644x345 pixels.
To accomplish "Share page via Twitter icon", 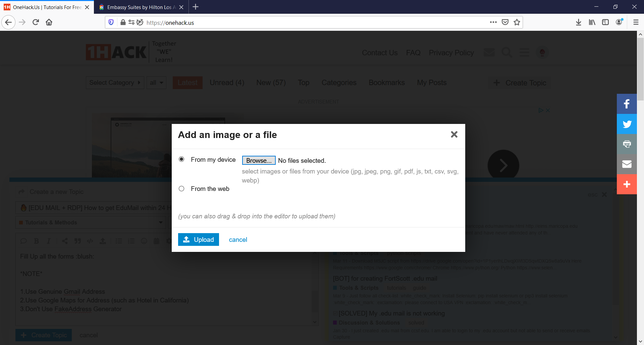I will point(627,124).
